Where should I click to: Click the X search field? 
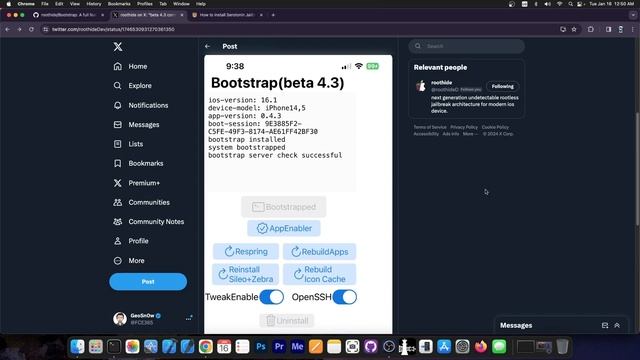467,46
